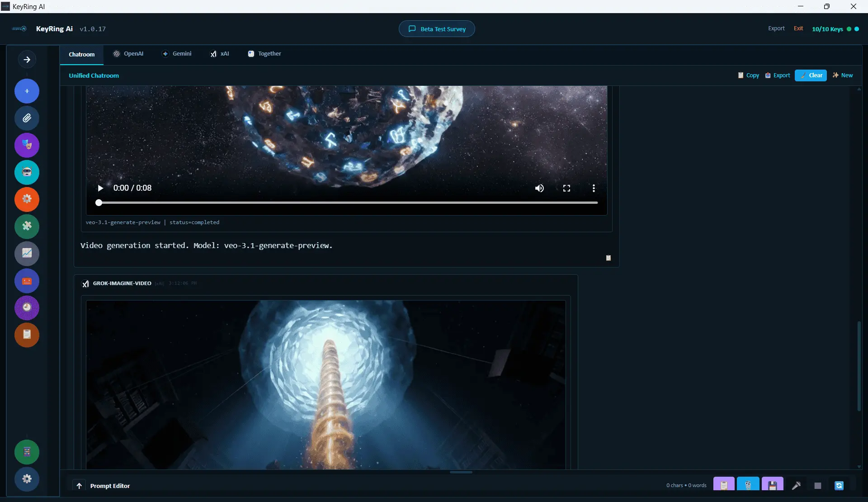Attach a file with the paperclip sidebar icon

coord(27,118)
